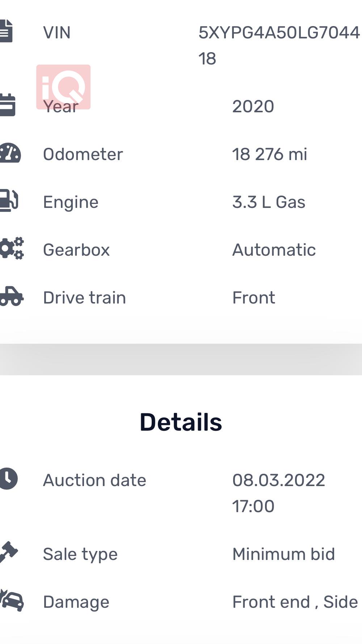Click the truck icon beside Drive train
The height and width of the screenshot is (644, 362).
[12, 297]
